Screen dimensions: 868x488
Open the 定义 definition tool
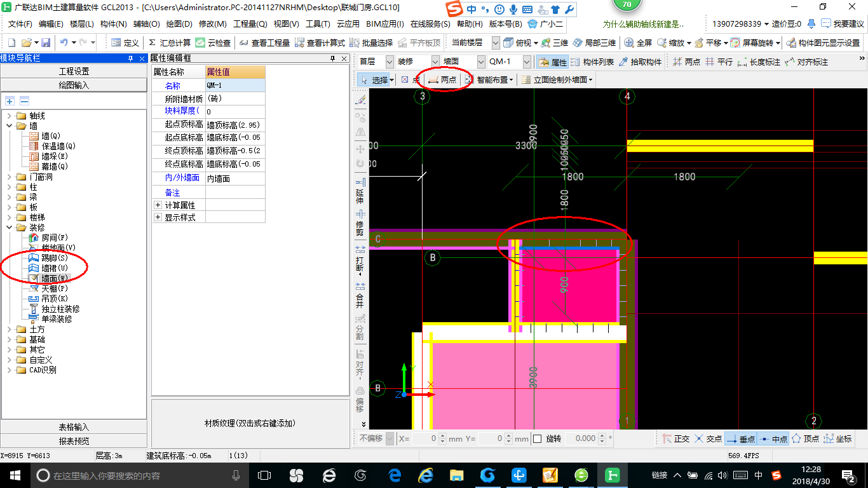pyautogui.click(x=125, y=43)
